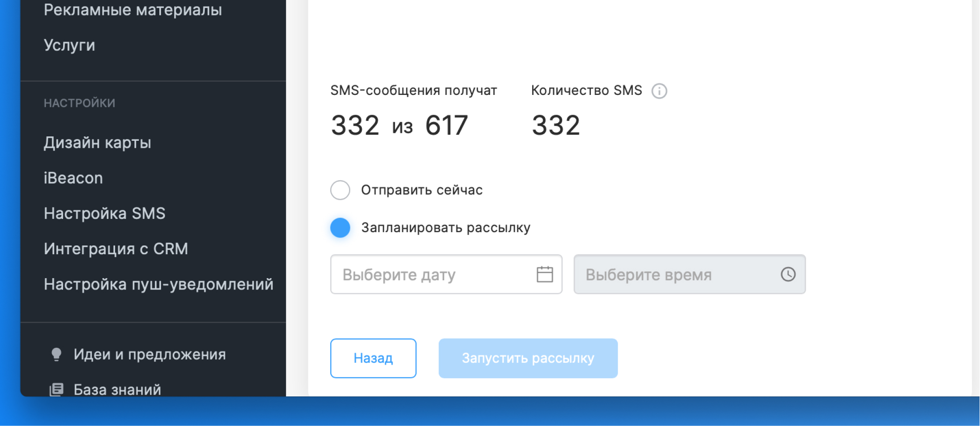Viewport: 980px width, 426px height.
Task: Click the НАСТРОЙКИ section header
Action: click(x=79, y=103)
